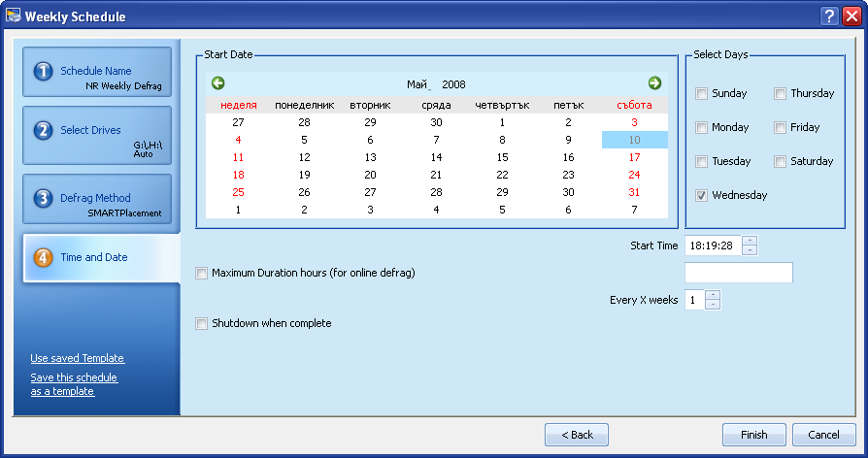The height and width of the screenshot is (458, 868).
Task: Enable the Tuesday checkbox
Action: [x=701, y=161]
